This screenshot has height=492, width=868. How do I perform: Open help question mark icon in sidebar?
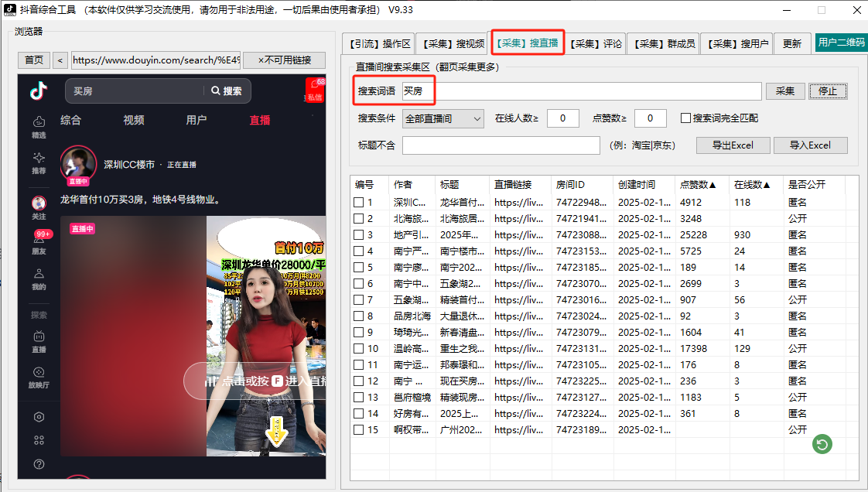point(39,464)
